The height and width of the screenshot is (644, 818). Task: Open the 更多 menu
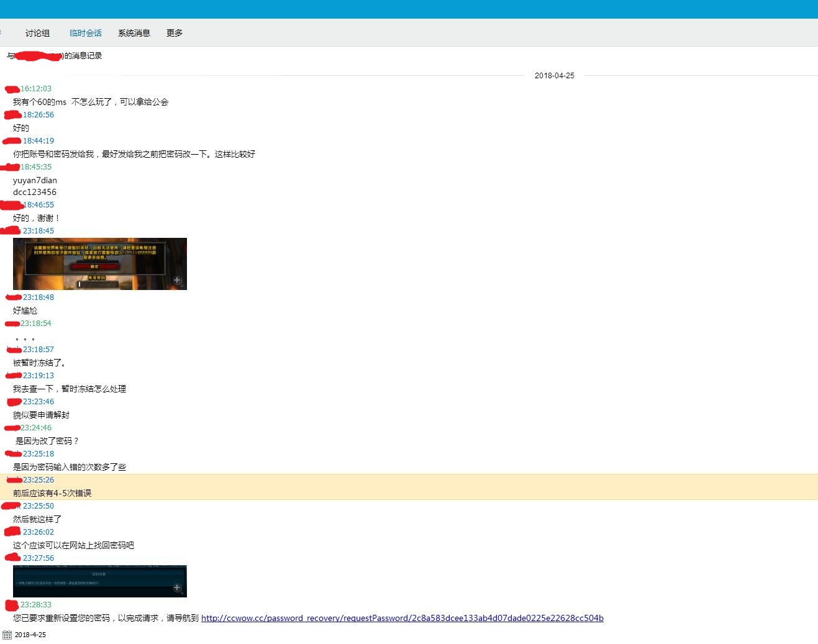click(x=175, y=33)
